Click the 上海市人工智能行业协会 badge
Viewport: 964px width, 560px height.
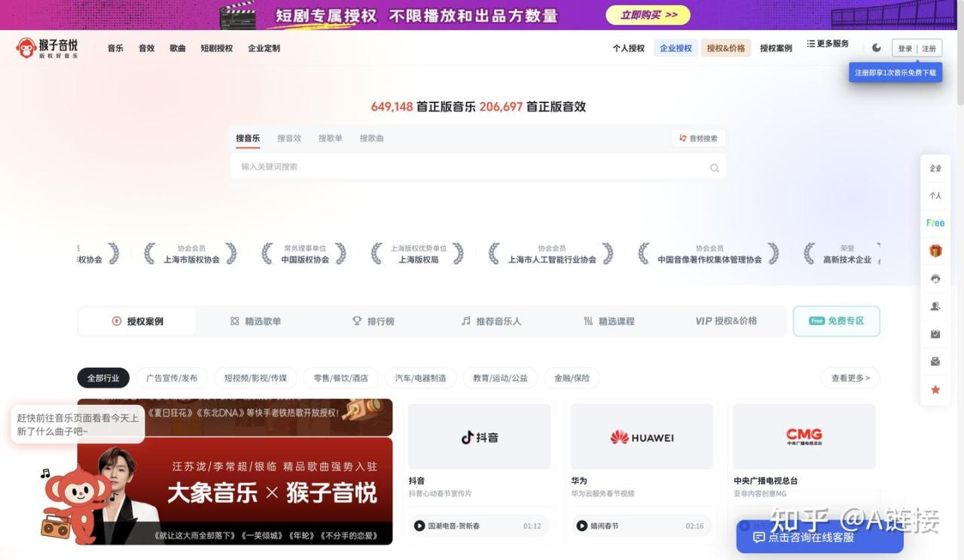tap(551, 254)
